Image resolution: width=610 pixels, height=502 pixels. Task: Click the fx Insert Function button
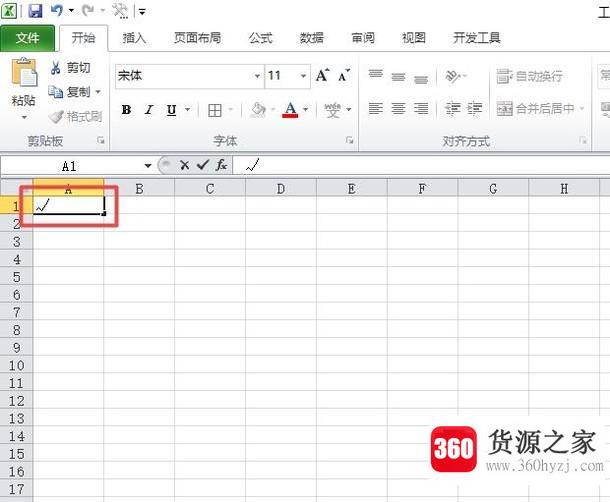pyautogui.click(x=221, y=165)
